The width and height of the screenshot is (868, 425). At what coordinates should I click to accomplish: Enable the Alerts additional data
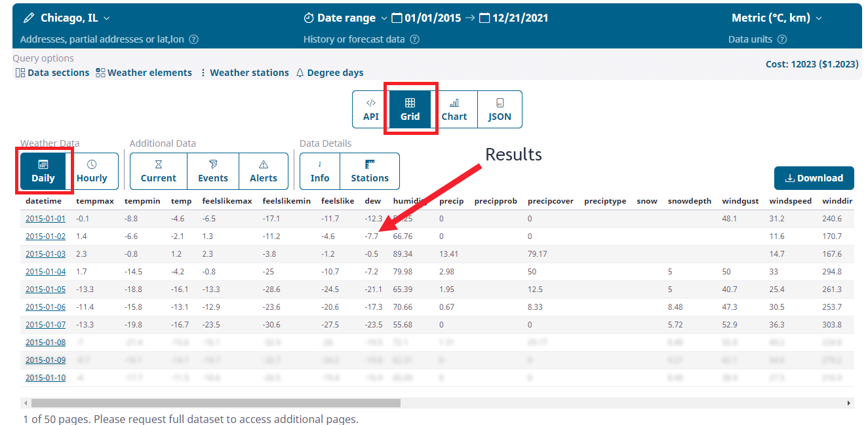[x=264, y=171]
